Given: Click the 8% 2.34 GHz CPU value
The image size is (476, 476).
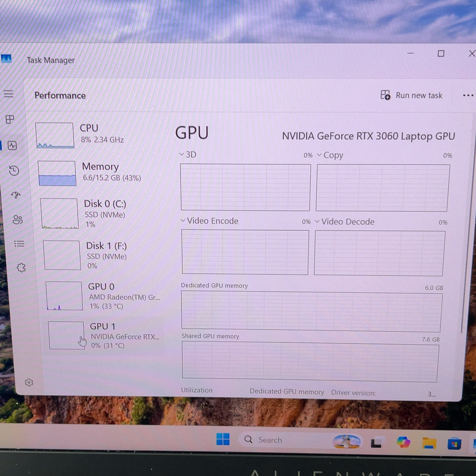Looking at the screenshot, I should point(102,140).
